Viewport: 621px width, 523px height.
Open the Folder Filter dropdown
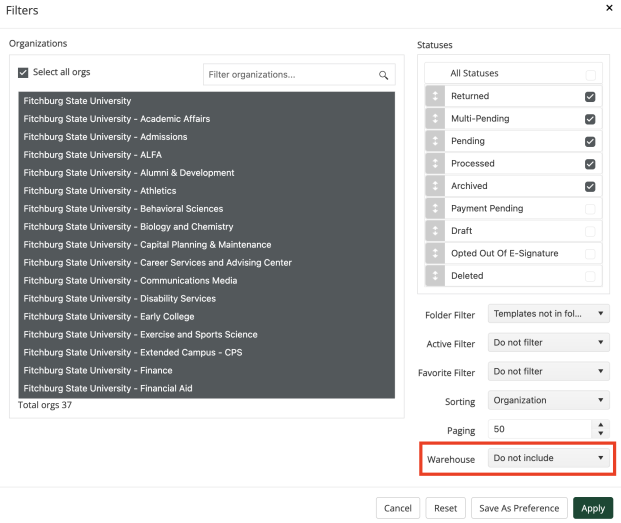pos(549,314)
